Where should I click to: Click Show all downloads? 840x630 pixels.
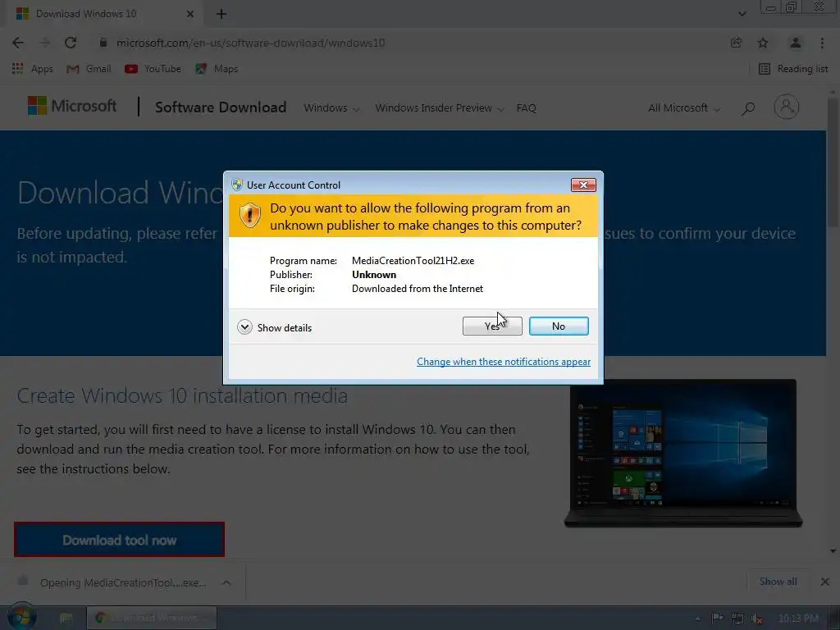pyautogui.click(x=778, y=582)
